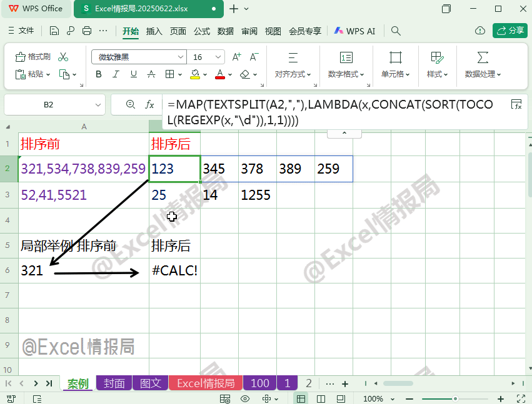Screen dimensions: 532x404
Task: Select the Format Painter tool
Action: [x=33, y=57]
